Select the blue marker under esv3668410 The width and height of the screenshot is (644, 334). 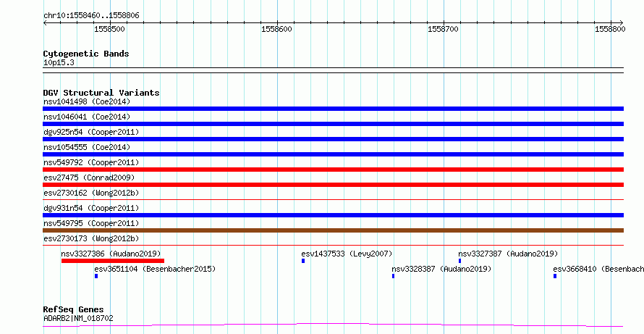coord(555,276)
